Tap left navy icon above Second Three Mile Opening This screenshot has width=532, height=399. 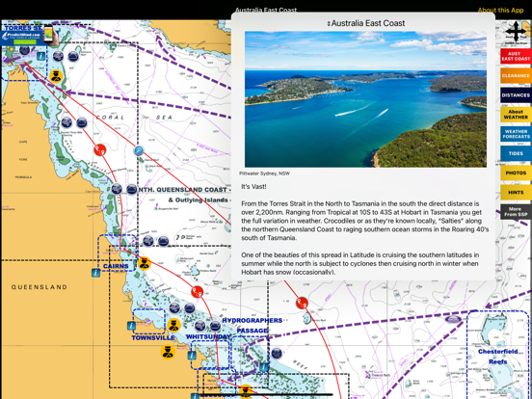click(x=66, y=122)
